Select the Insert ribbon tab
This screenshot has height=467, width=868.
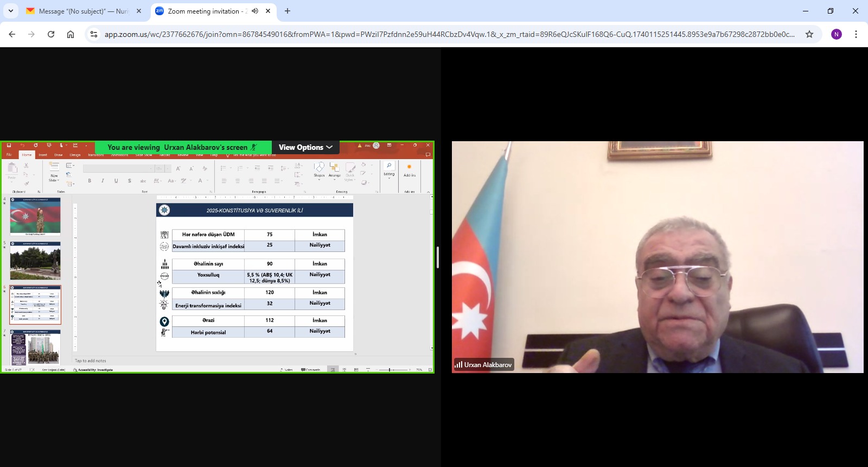43,155
